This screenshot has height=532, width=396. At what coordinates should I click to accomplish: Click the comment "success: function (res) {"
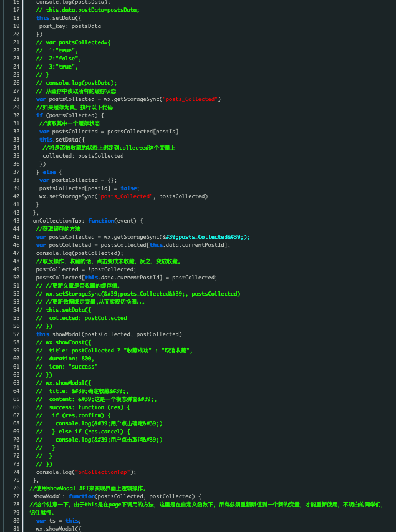point(90,407)
